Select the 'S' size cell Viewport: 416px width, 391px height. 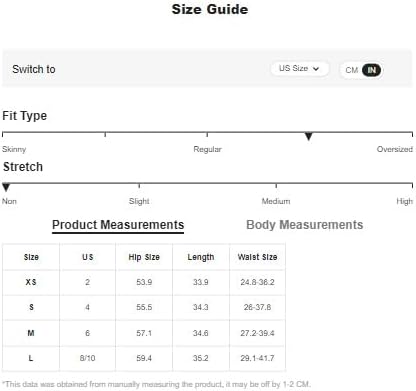[x=31, y=307]
